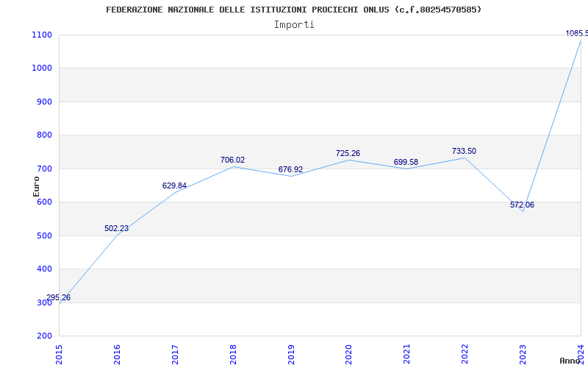Click the 706.02 value label
This screenshot has width=588, height=368.
(232, 160)
